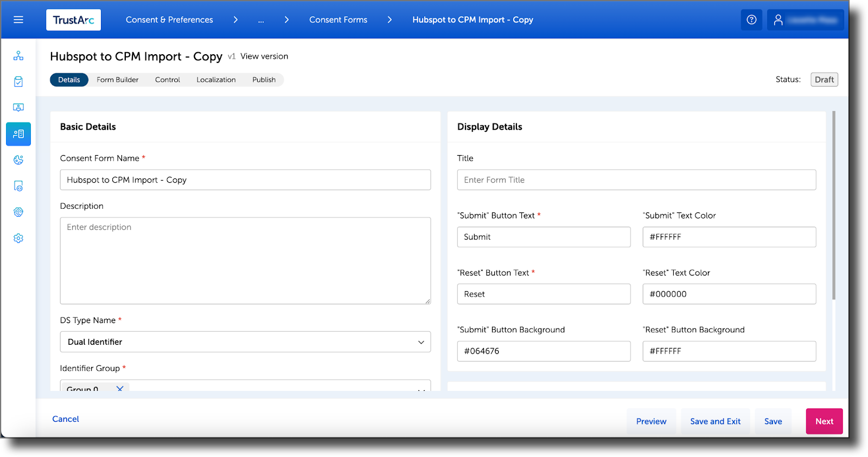The height and width of the screenshot is (457, 868).
Task: Click the breadcrumb chevron after Consent Forms
Action: (390, 20)
